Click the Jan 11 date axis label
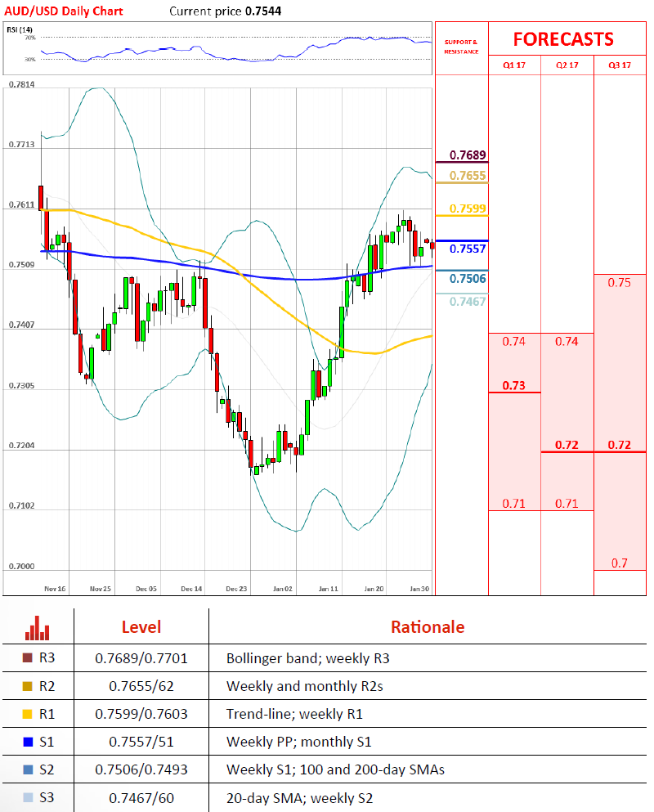654x812 pixels. 329,589
